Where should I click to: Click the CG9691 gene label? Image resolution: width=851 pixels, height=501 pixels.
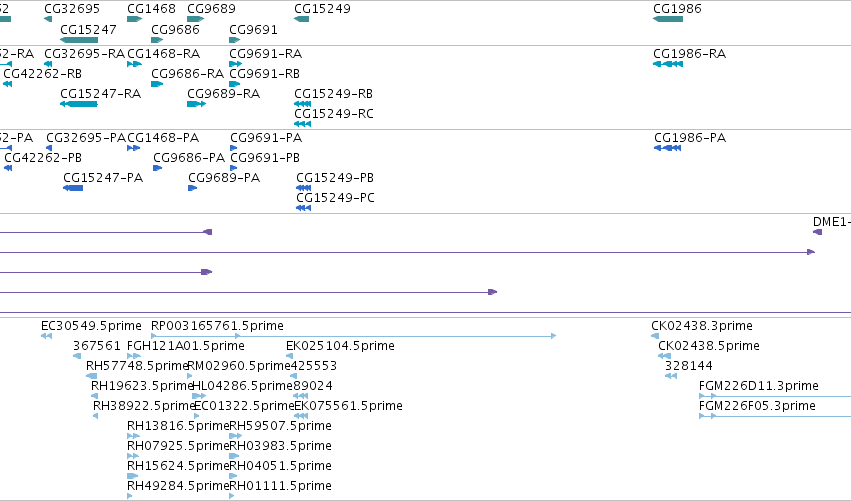253,29
